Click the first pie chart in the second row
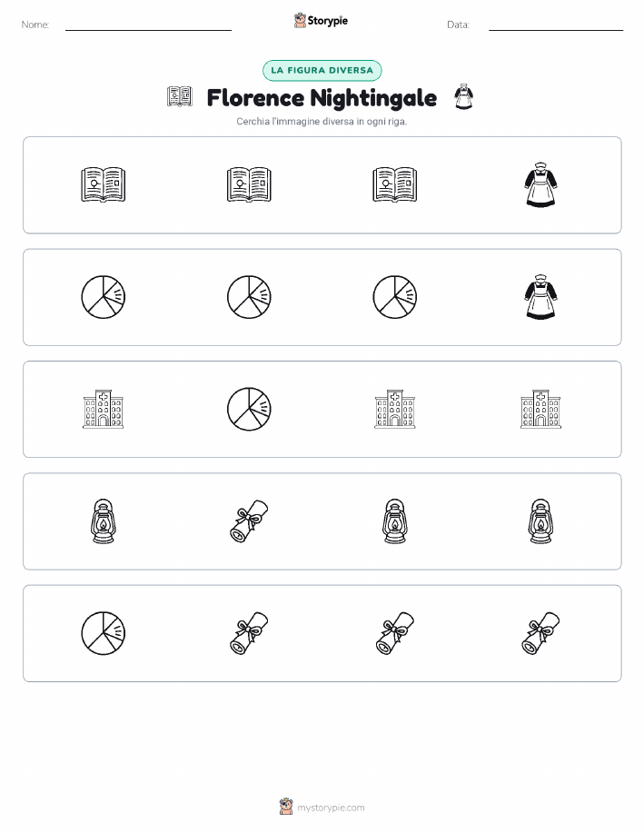 click(103, 297)
